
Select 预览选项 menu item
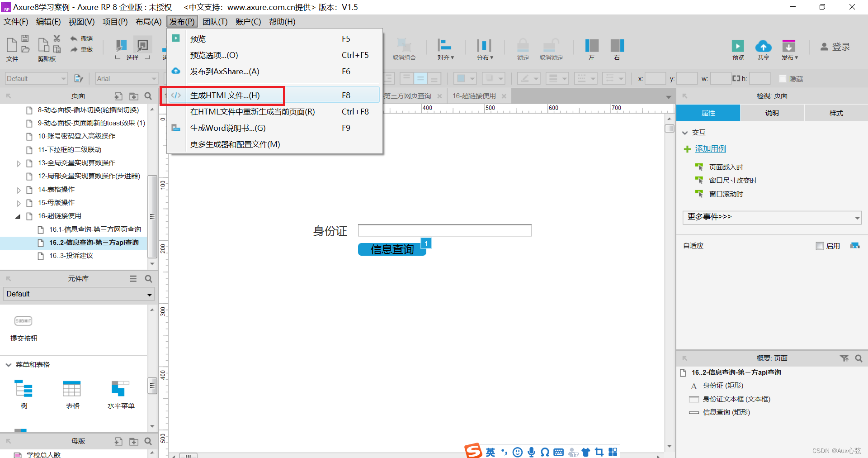pos(274,55)
